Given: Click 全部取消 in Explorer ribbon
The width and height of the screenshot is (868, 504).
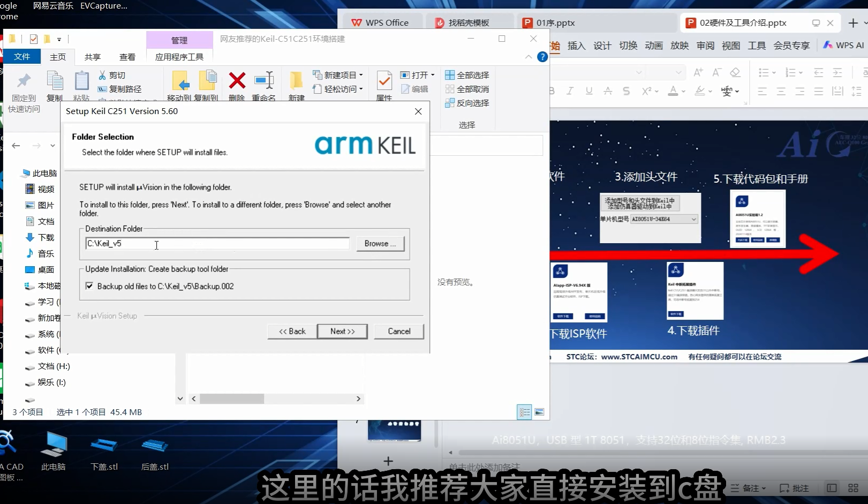Looking at the screenshot, I should (467, 89).
